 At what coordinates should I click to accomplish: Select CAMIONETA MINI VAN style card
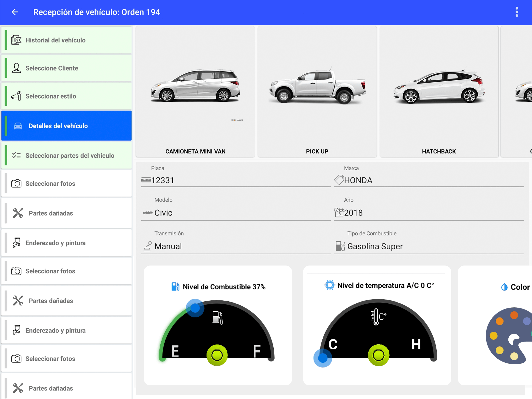(195, 91)
